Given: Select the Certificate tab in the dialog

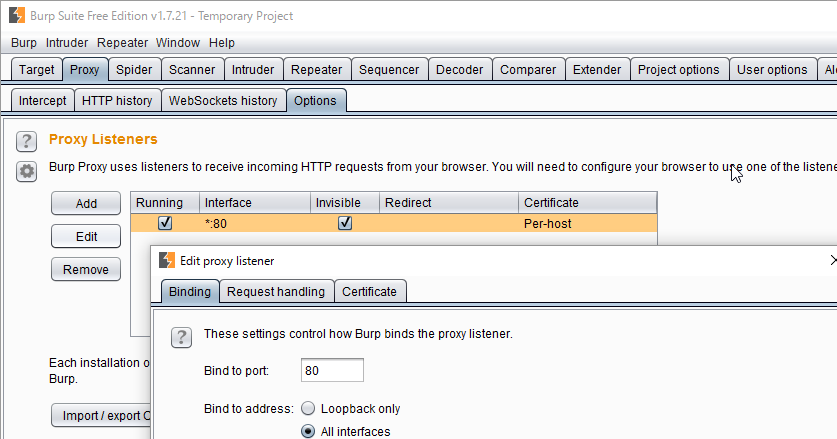Looking at the screenshot, I should pyautogui.click(x=369, y=292).
